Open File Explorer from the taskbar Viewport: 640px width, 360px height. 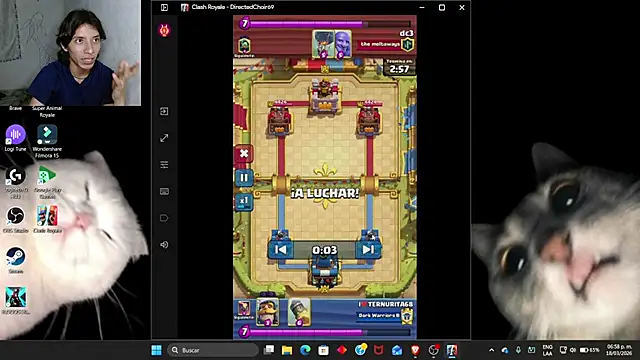click(x=287, y=350)
